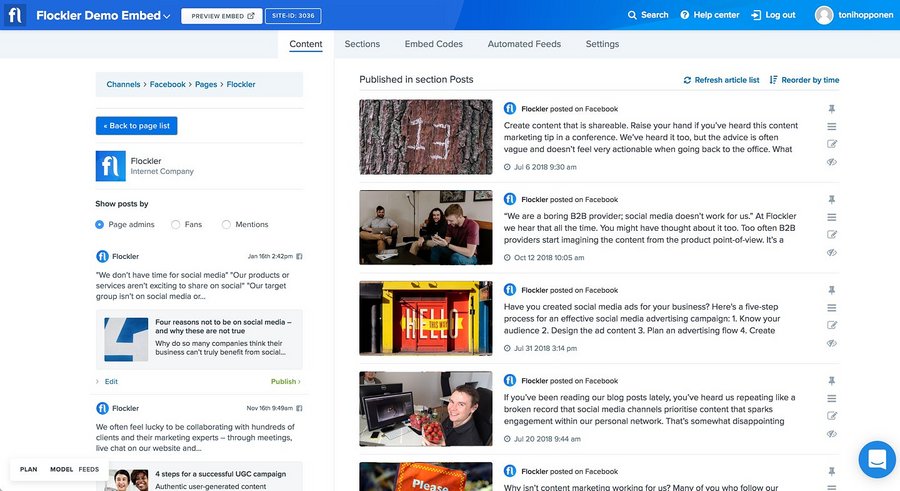
Task: Pin the 'Create content that is shareable' post
Action: 832,109
